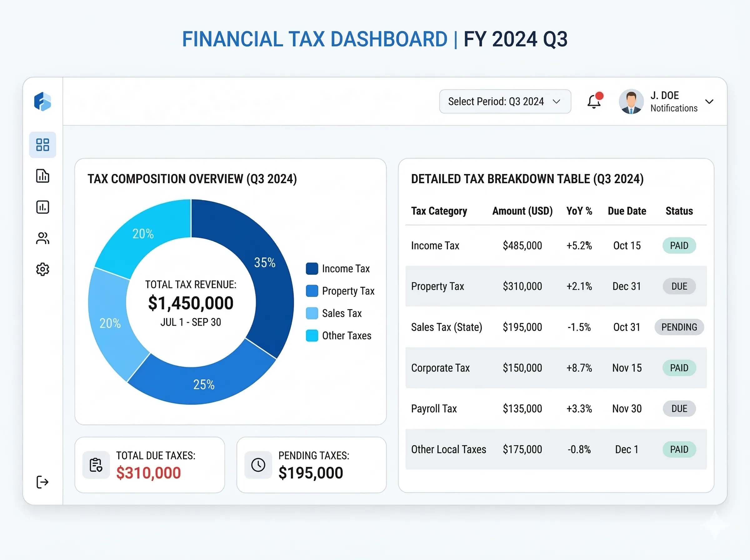The height and width of the screenshot is (560, 750).
Task: Sort by the Due Date column header
Action: pos(627,211)
